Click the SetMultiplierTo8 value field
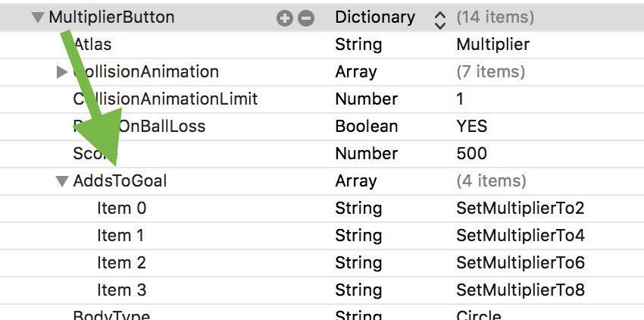644x320 pixels. [521, 290]
